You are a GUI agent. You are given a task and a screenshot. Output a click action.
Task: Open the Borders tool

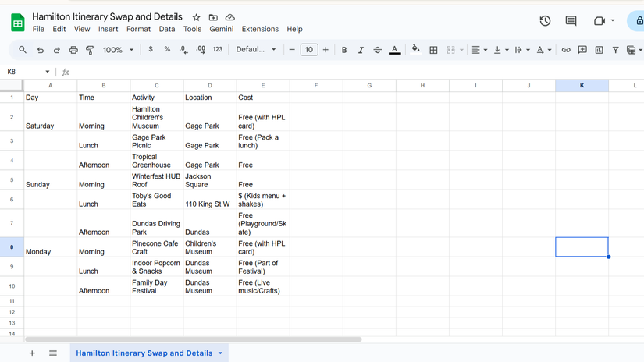433,50
